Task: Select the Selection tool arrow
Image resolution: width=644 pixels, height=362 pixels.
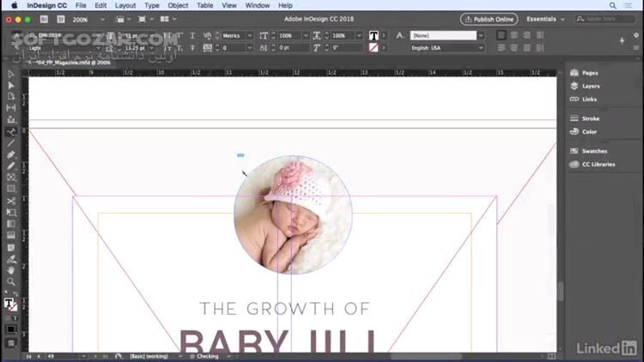Action: pyautogui.click(x=11, y=75)
